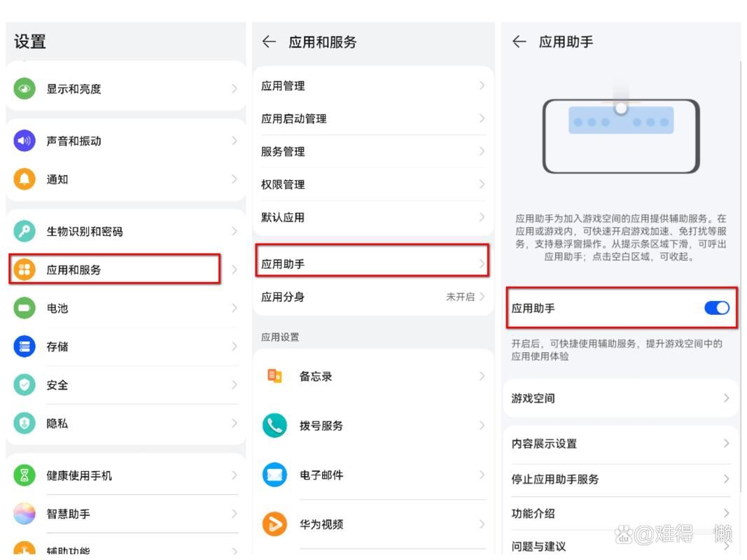Select the 电池 battery icon
The height and width of the screenshot is (560, 747).
(25, 308)
